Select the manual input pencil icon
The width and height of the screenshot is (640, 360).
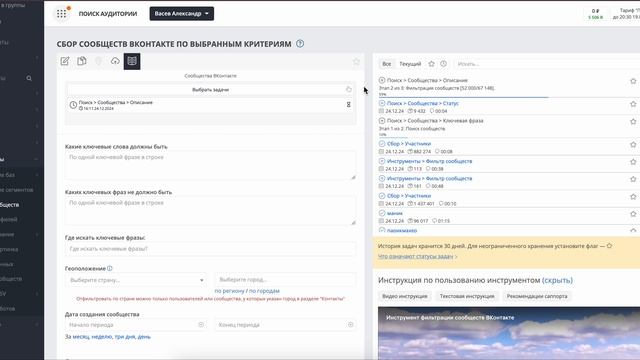(x=65, y=61)
